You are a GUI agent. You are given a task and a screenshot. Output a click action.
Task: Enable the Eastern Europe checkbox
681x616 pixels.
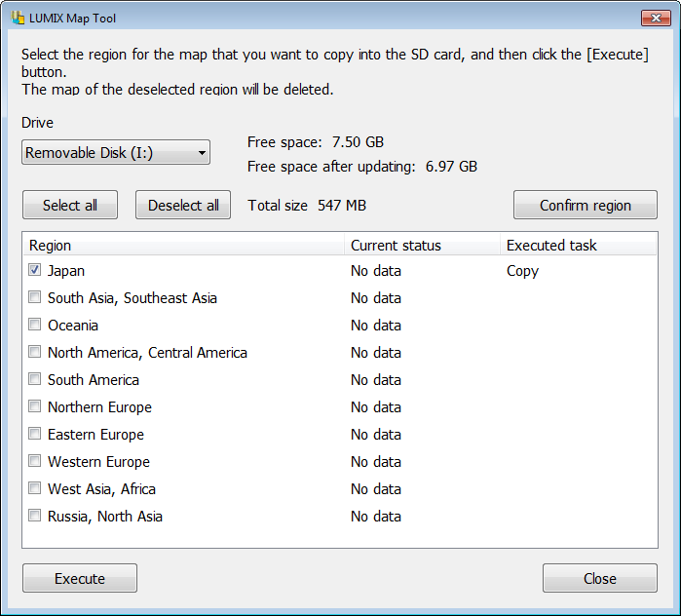point(35,434)
